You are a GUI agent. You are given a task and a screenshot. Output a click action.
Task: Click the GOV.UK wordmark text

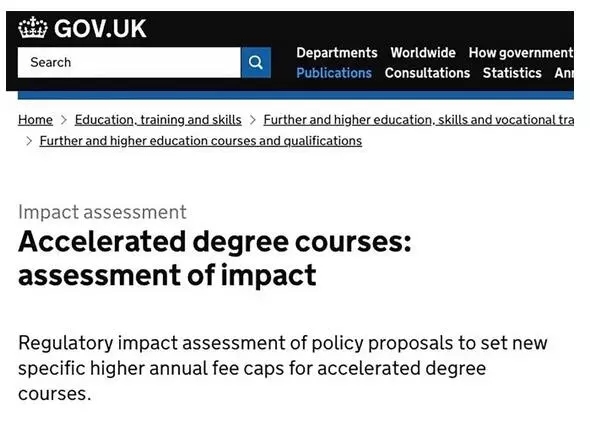(x=100, y=28)
